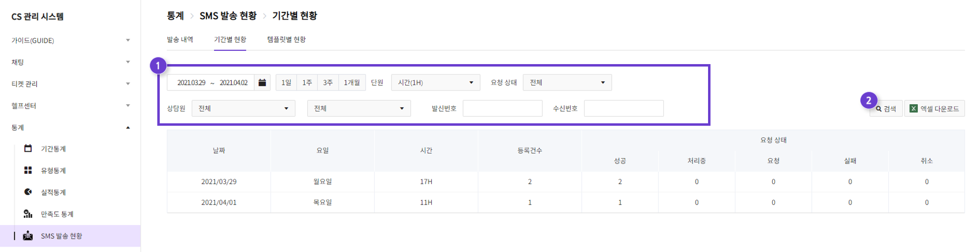Click the 검색 magnifier search button
The height and width of the screenshot is (252, 980).
pos(886,109)
